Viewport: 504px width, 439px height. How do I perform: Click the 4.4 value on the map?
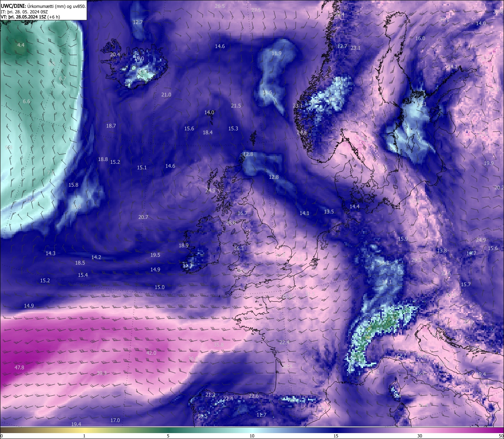(21, 45)
